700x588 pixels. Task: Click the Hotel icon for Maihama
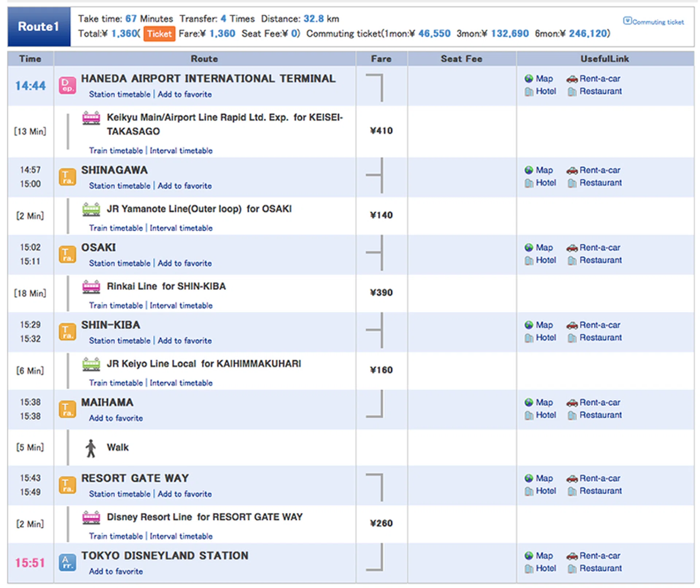pos(529,415)
